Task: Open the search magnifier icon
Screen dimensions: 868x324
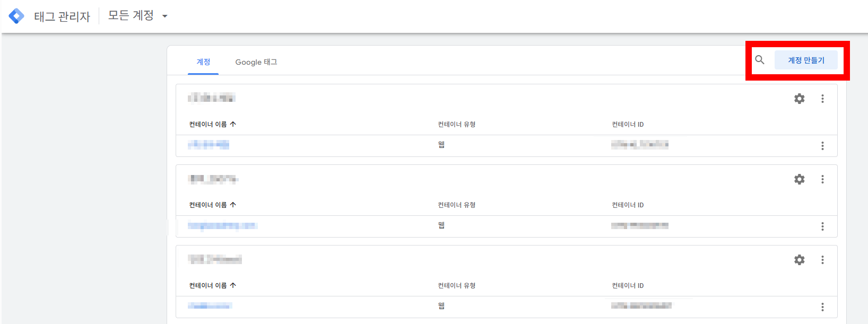Action: tap(760, 60)
